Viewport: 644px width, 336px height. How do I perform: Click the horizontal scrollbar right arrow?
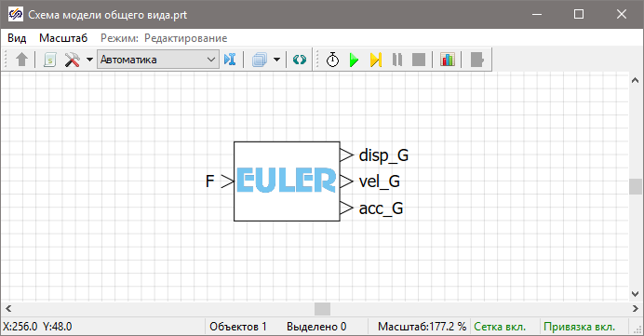[x=635, y=308]
